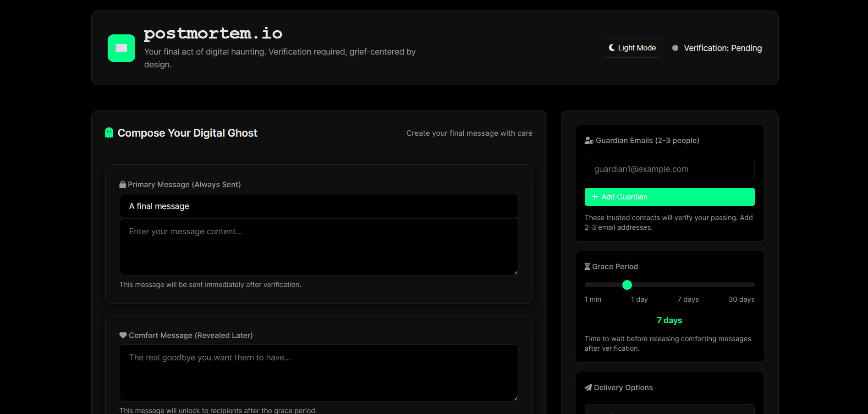This screenshot has width=868, height=414.
Task: Click the lock icon by Primary Message
Action: 122,184
